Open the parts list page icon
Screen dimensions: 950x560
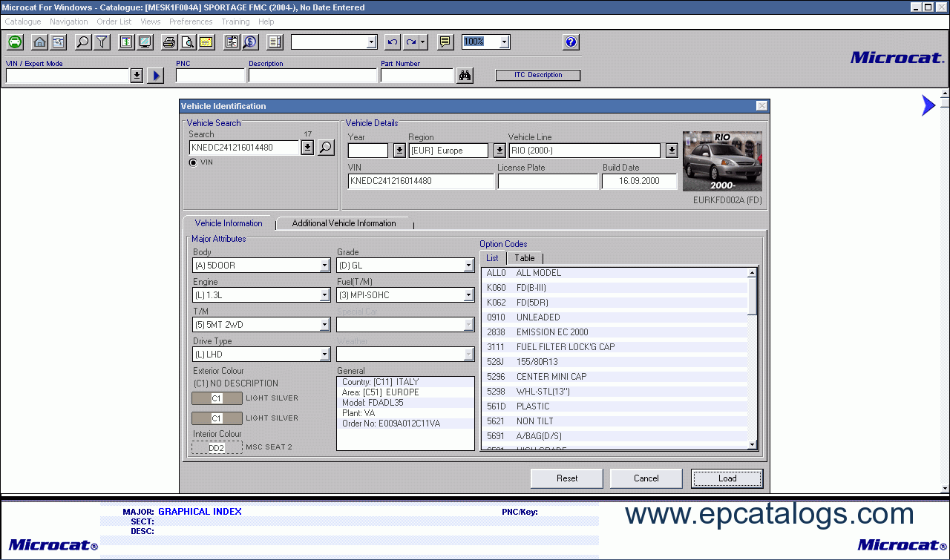click(275, 42)
